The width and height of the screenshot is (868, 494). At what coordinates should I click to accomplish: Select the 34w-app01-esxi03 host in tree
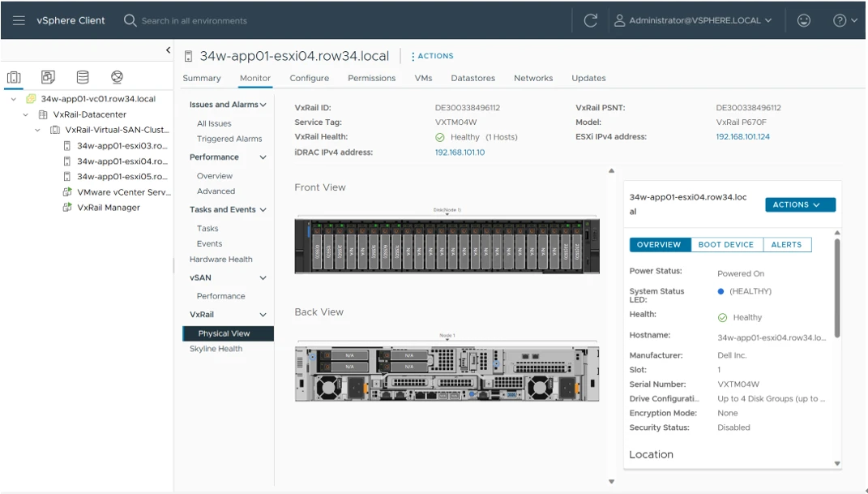click(122, 146)
